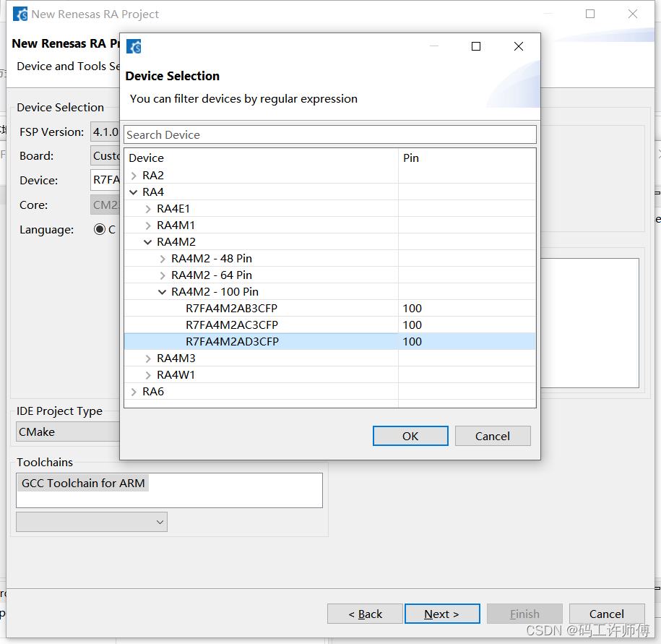Expand the RA2 device family
Image resolution: width=661 pixels, height=644 pixels.
134,176
